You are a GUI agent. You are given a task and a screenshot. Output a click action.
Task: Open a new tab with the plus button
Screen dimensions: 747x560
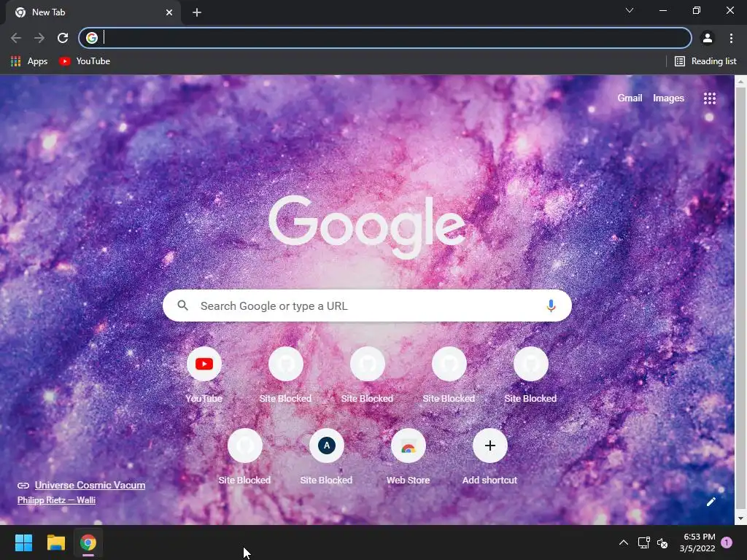[197, 12]
